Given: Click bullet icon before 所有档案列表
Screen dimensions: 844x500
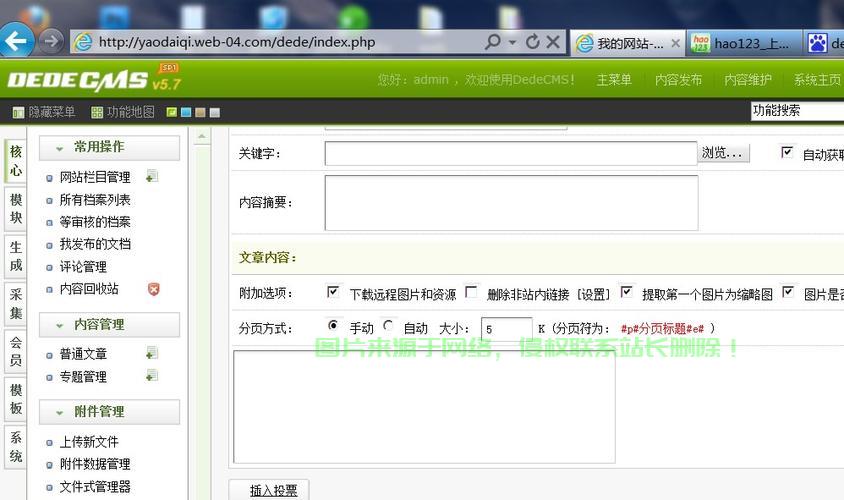Looking at the screenshot, I should [x=50, y=201].
